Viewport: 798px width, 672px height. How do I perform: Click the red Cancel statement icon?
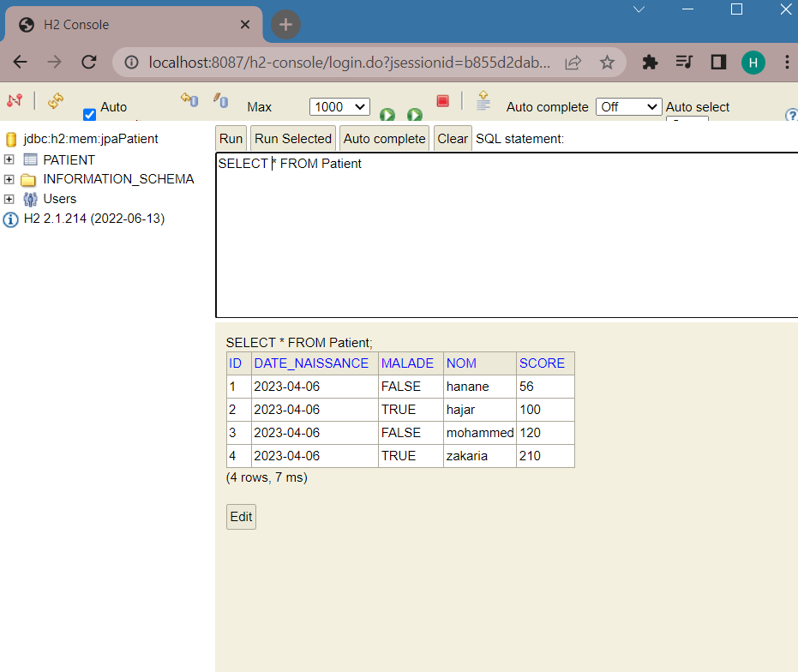pyautogui.click(x=443, y=101)
